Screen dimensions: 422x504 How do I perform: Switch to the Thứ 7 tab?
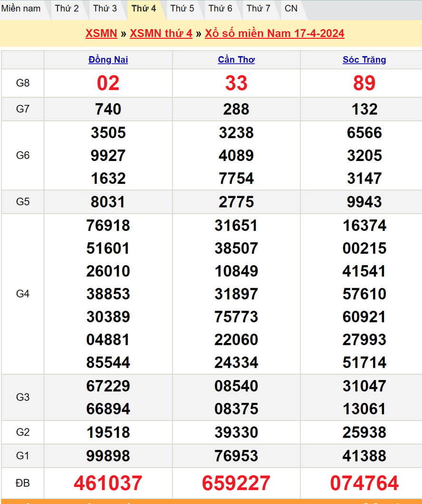[x=259, y=9]
